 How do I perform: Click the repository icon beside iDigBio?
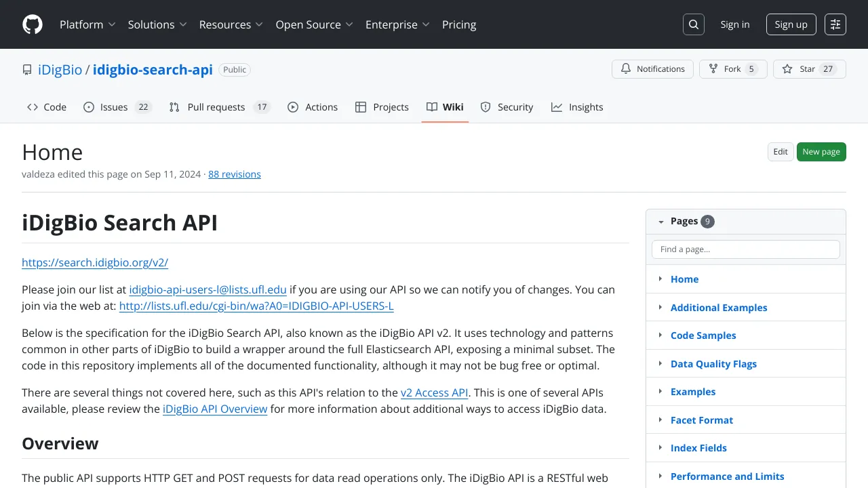27,70
